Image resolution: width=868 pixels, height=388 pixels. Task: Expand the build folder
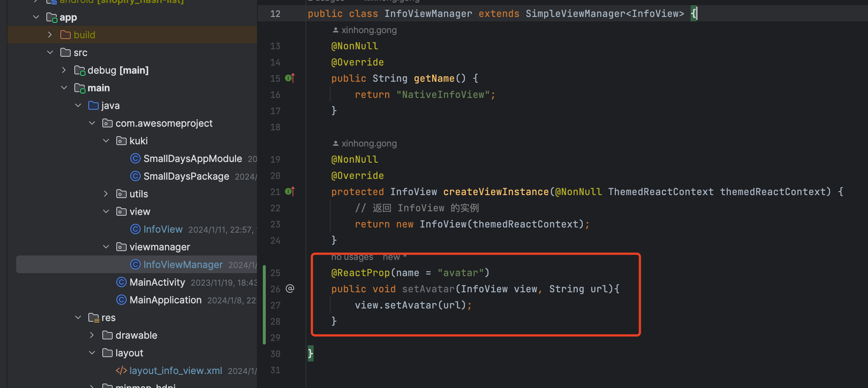(50, 35)
